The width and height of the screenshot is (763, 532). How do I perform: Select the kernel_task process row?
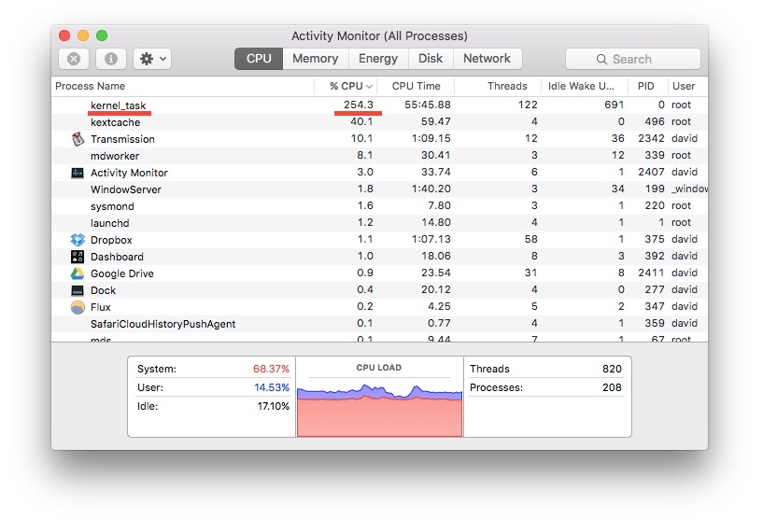[379, 105]
